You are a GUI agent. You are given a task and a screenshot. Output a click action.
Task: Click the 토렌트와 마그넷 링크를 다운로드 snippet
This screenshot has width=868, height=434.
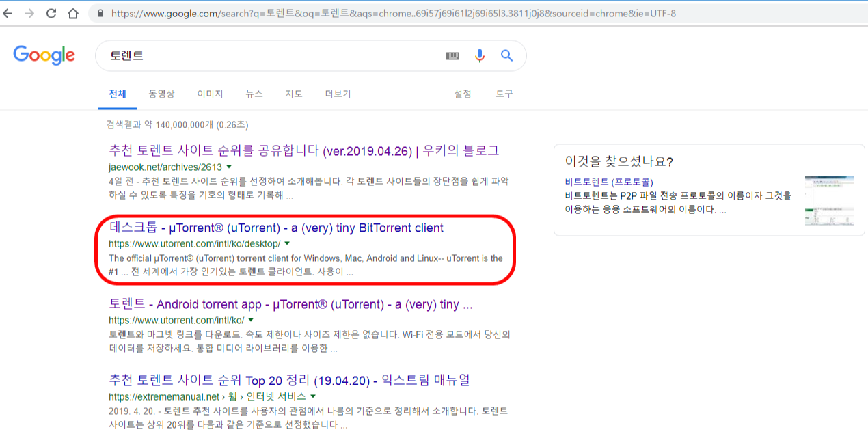310,342
